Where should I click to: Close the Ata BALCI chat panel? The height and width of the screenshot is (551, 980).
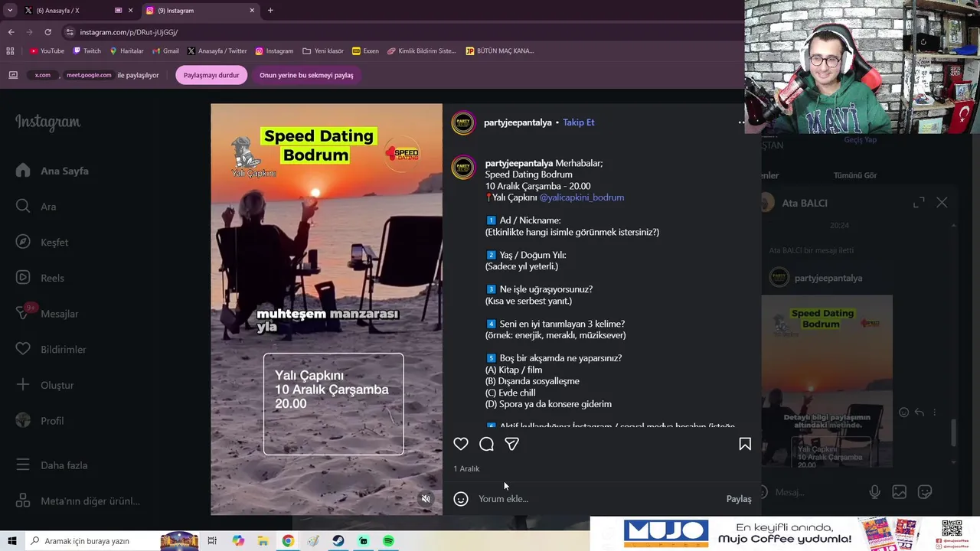[942, 203]
